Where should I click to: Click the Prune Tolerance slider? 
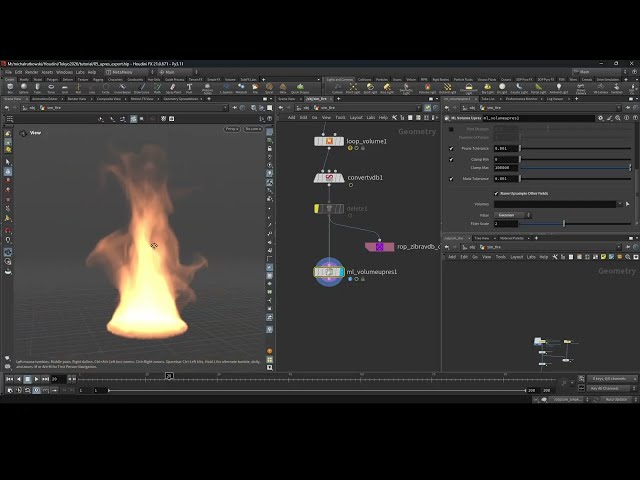tap(575, 149)
